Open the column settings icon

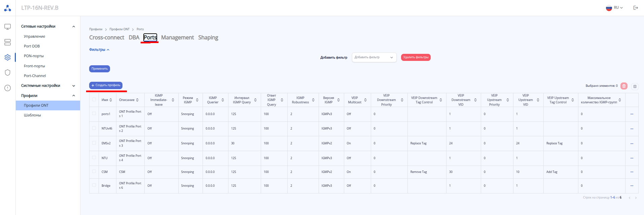(635, 86)
